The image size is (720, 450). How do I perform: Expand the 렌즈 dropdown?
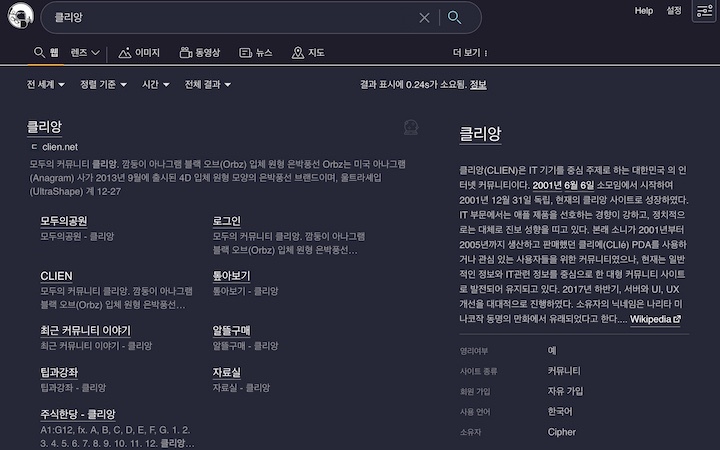85,53
